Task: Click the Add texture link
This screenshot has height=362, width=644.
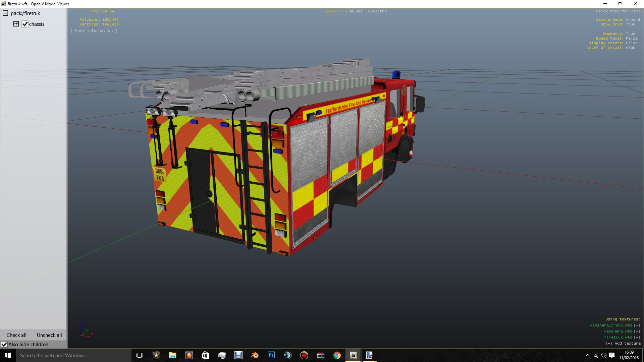Action: (x=623, y=343)
